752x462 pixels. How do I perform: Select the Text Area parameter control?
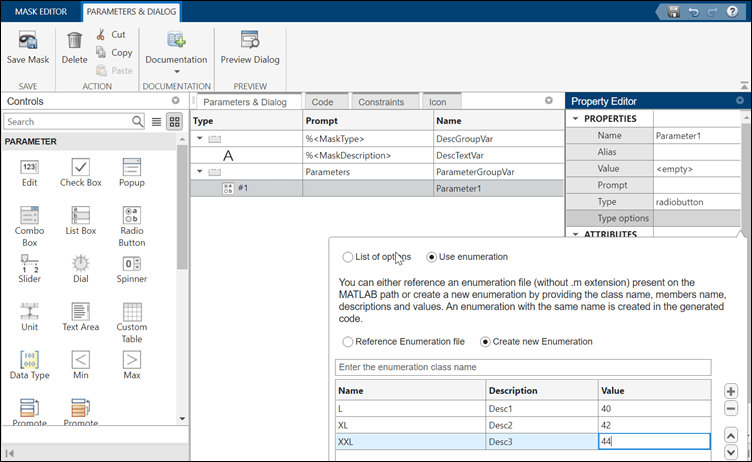pos(81,317)
